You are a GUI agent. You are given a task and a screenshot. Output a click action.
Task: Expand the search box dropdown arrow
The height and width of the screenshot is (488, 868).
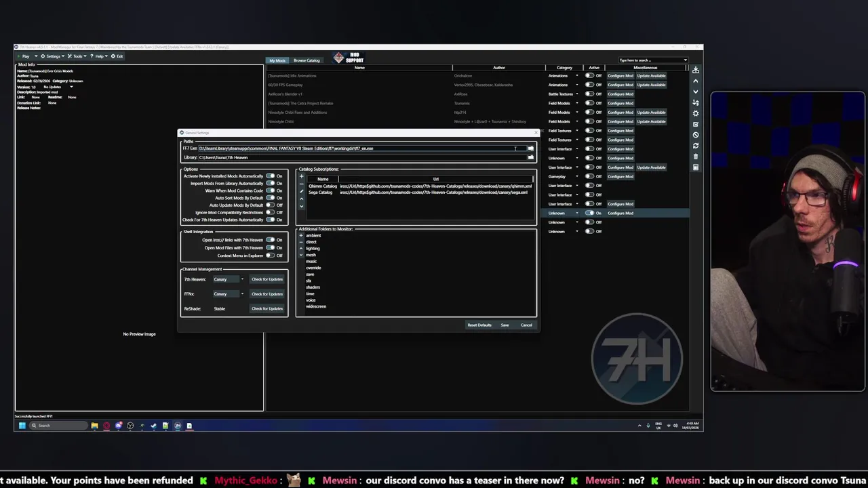pos(685,60)
